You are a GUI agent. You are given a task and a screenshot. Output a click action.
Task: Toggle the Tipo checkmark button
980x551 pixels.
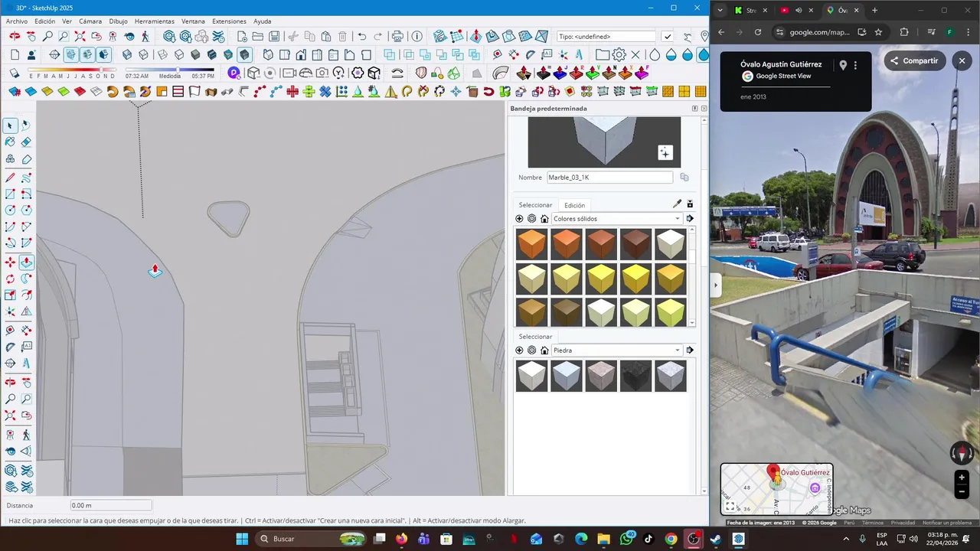tap(668, 36)
